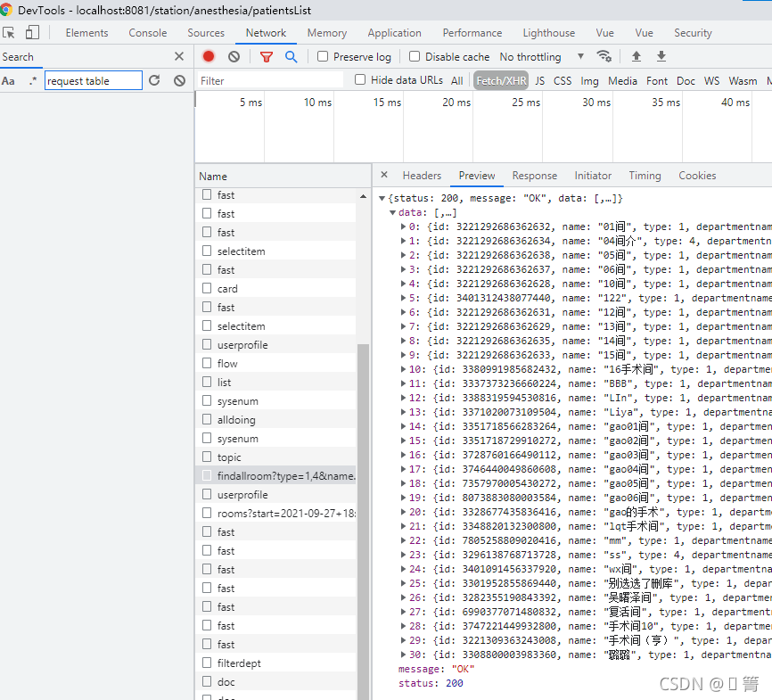
Task: Clear the network log
Action: click(234, 56)
